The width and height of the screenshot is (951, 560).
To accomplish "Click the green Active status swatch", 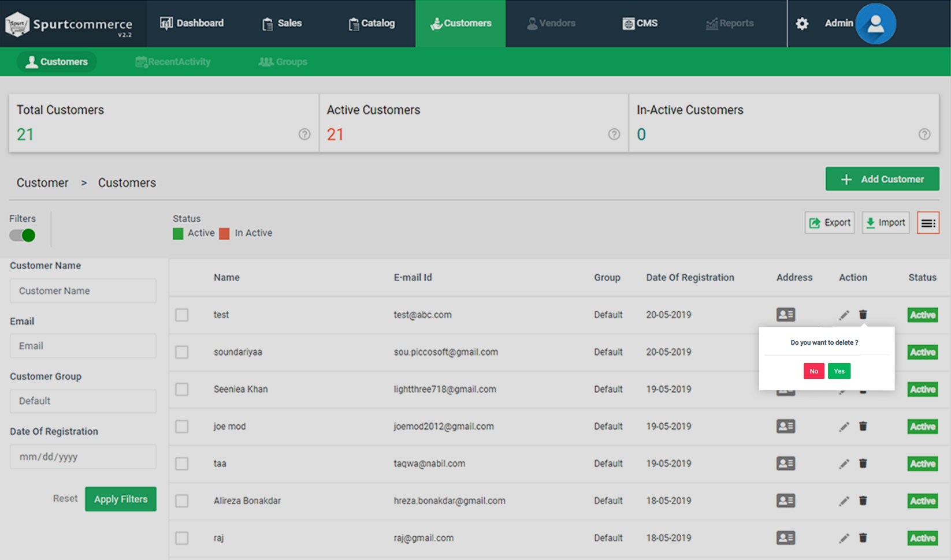I will pyautogui.click(x=178, y=233).
